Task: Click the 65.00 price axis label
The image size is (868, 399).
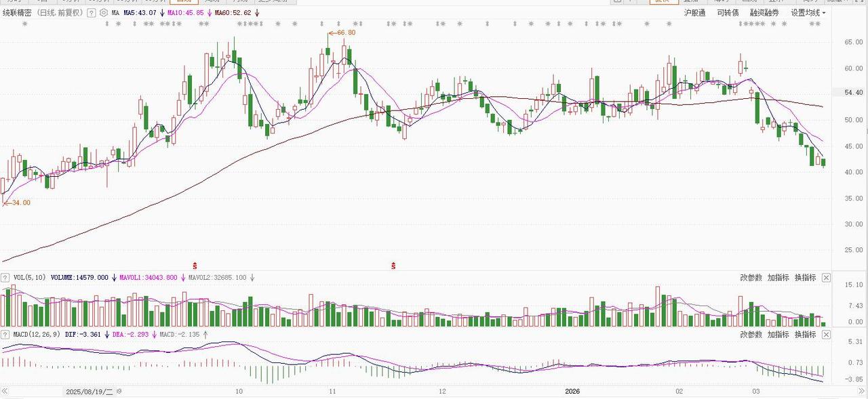Action: coord(853,43)
